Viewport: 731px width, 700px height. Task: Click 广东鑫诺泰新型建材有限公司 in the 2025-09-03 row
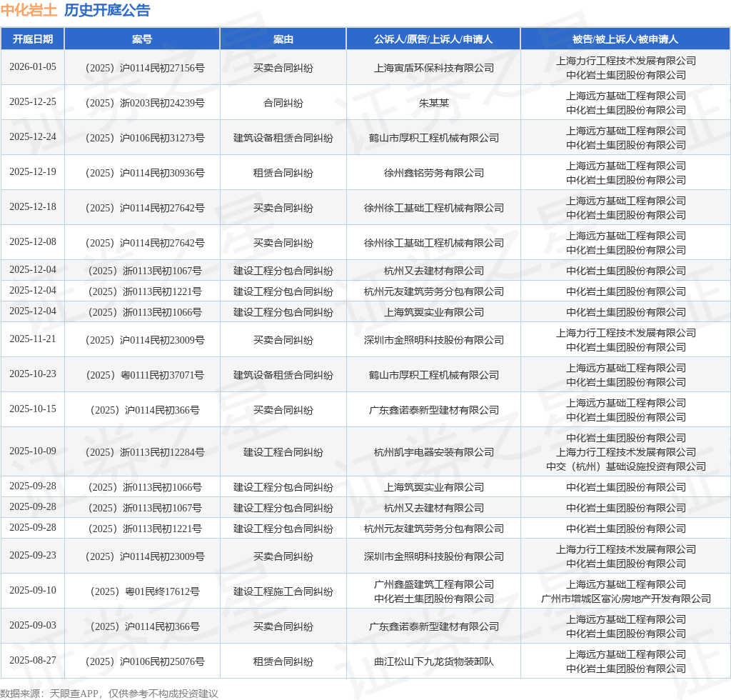pos(433,626)
